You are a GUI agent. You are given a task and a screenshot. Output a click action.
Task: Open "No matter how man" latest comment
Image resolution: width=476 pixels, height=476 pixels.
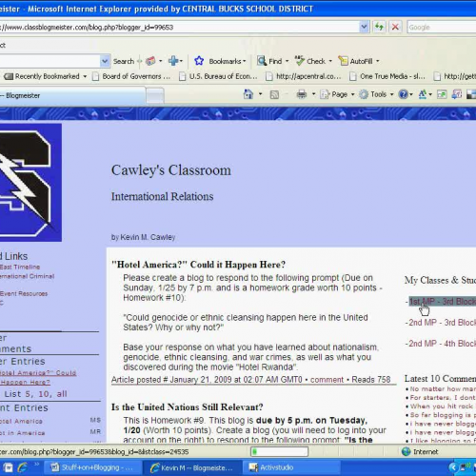coord(443,389)
